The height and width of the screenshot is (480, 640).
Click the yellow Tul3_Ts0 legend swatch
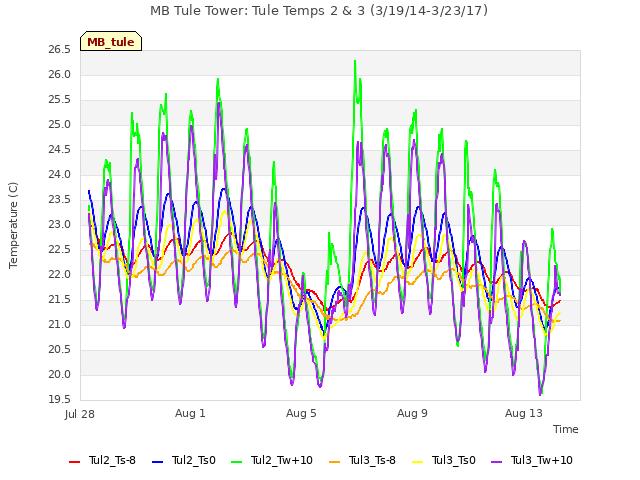[418, 462]
